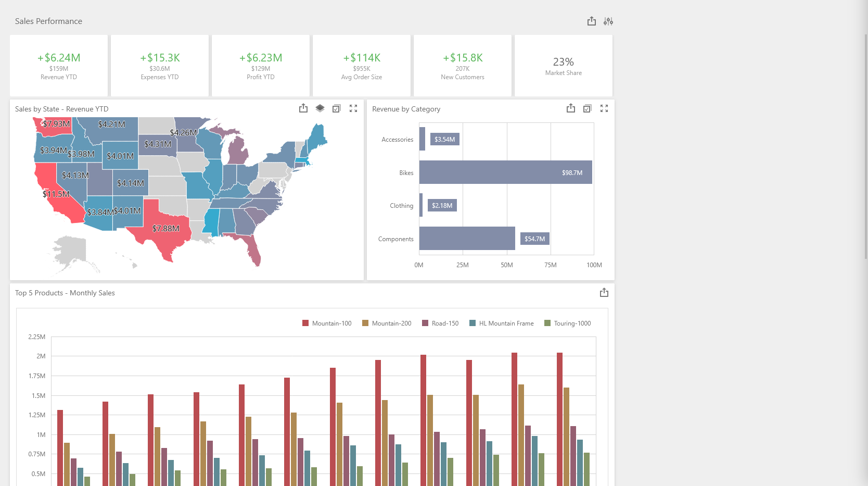Image resolution: width=868 pixels, height=486 pixels.
Task: Click the Revenue YTD card
Action: click(59, 66)
